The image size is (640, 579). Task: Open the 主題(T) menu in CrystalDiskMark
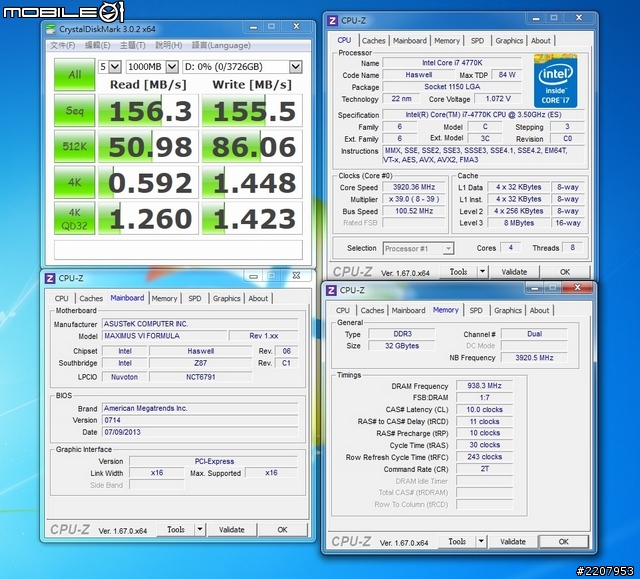[x=133, y=45]
